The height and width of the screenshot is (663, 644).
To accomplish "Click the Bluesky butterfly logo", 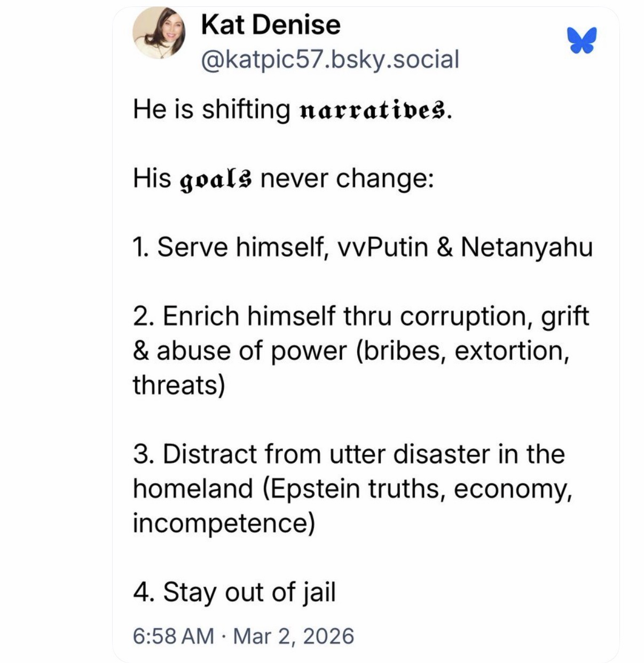I will (x=582, y=41).
